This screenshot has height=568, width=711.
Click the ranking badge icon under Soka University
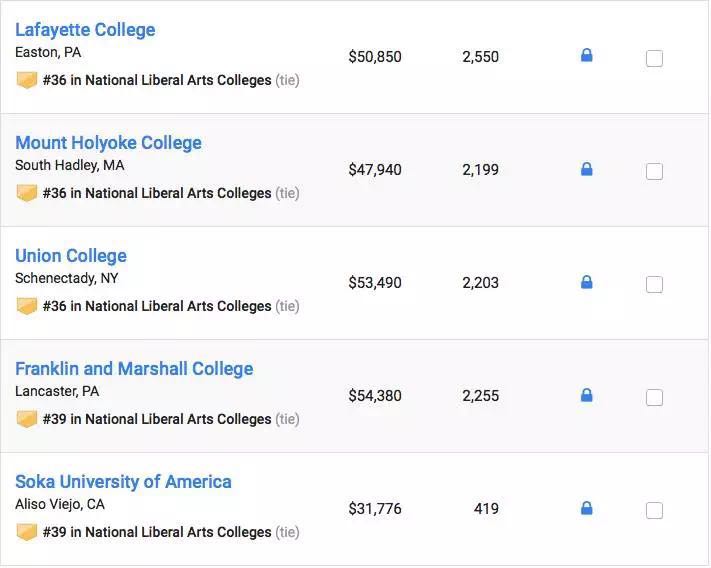[x=27, y=532]
